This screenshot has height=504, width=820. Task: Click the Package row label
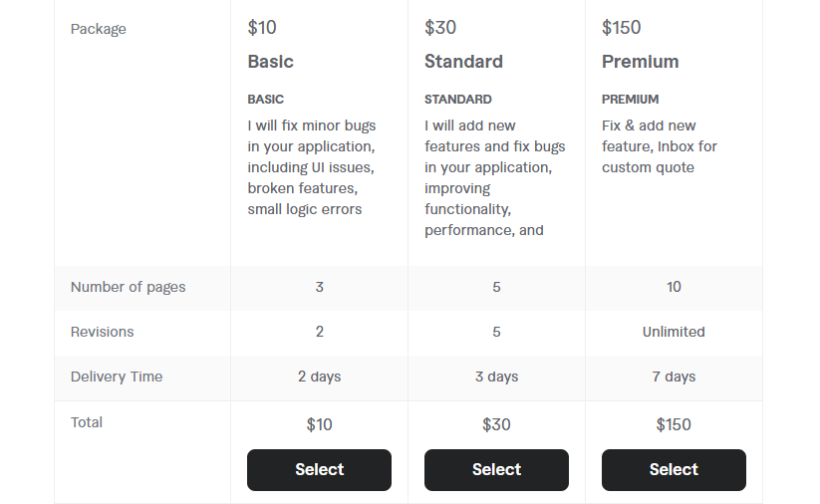point(99,29)
